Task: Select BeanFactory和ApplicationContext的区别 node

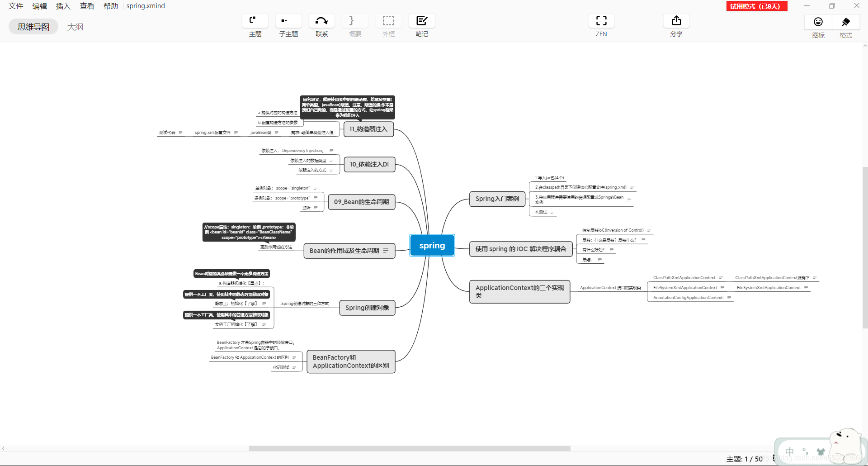Action: (x=351, y=361)
